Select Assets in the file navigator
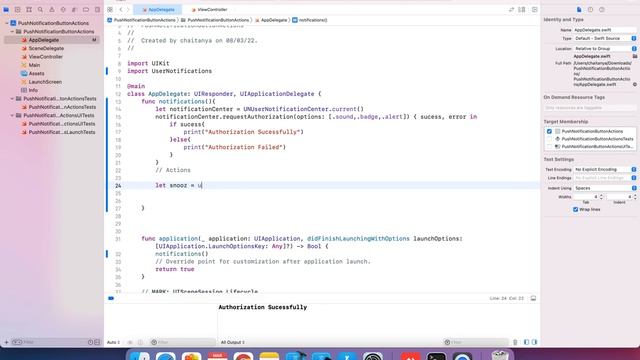Image resolution: width=640 pixels, height=360 pixels. point(36,73)
